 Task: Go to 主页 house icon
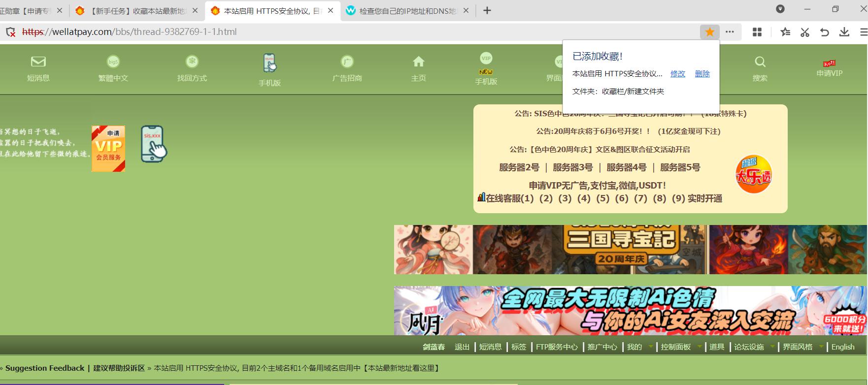coord(418,62)
